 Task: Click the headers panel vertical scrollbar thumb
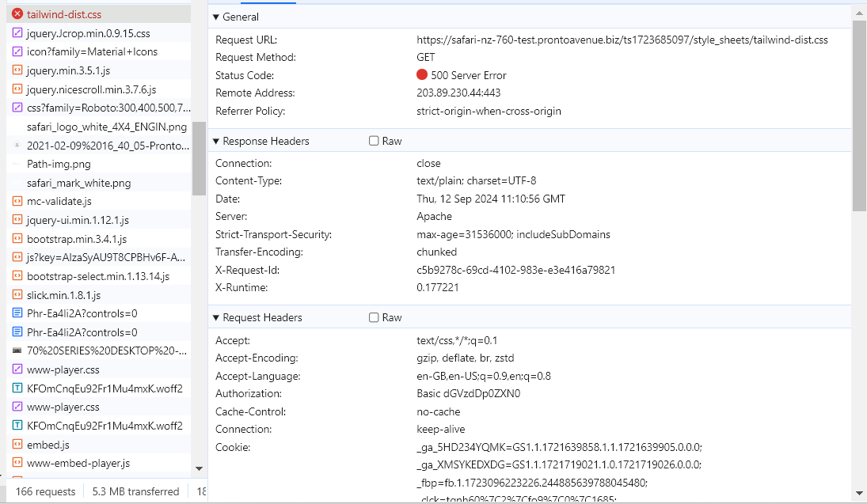tap(859, 116)
